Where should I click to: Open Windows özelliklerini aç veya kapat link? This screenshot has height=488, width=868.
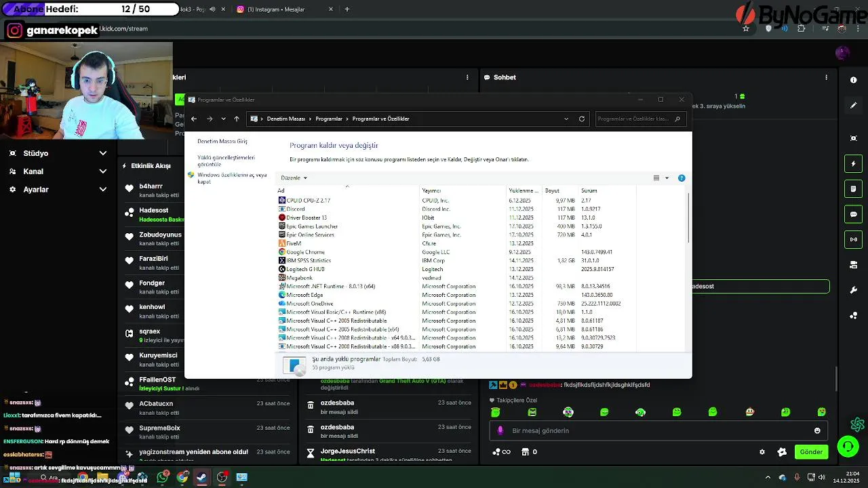[x=232, y=178]
